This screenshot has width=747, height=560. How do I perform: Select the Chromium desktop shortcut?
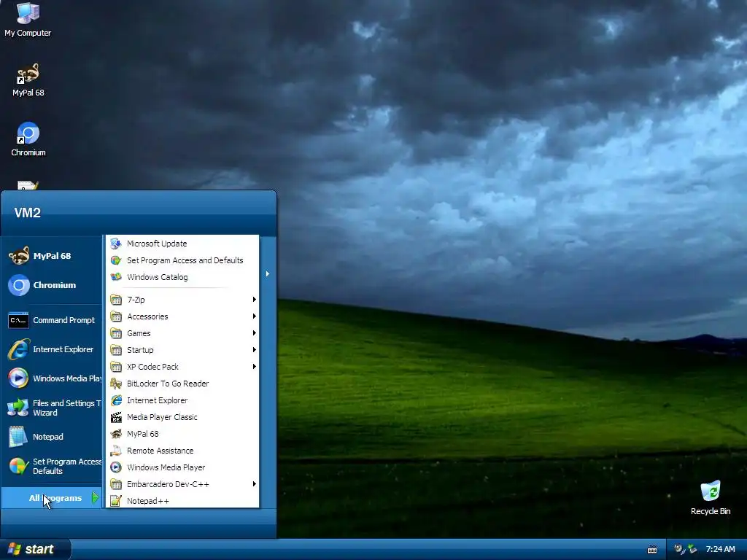click(28, 139)
